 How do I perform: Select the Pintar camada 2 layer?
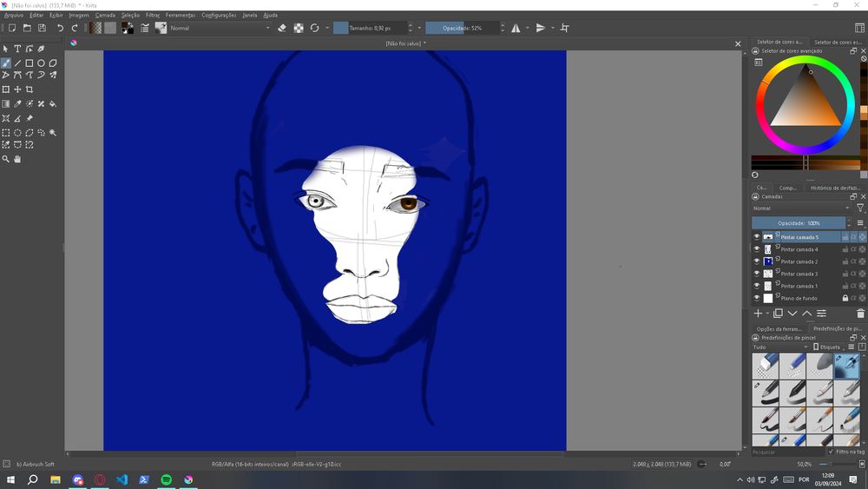[799, 261]
